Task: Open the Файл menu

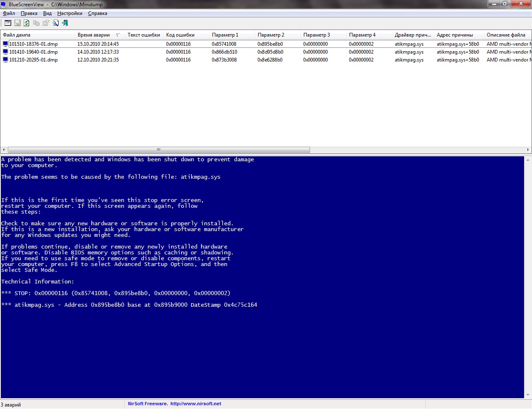Action: [9, 13]
